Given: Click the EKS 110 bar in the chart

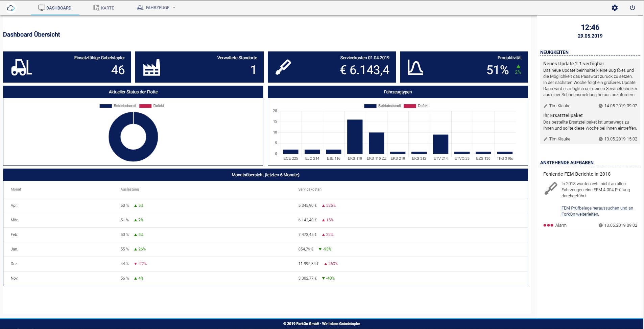Looking at the screenshot, I should [355, 137].
